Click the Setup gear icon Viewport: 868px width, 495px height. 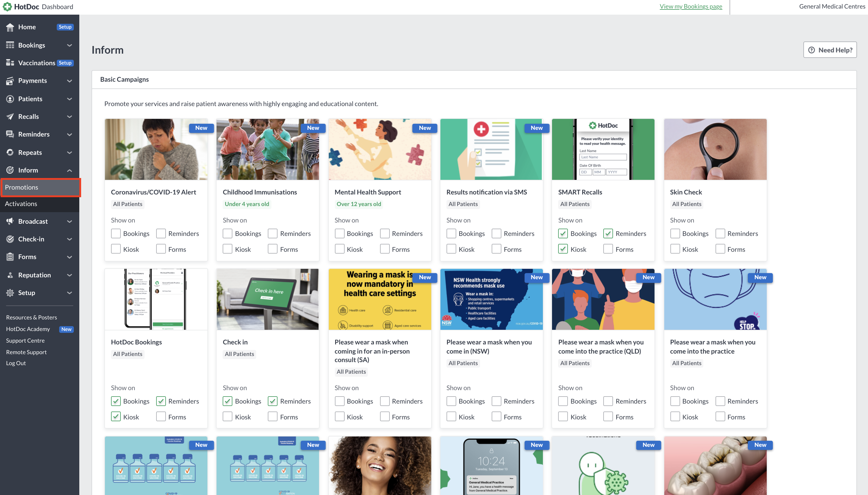click(10, 293)
